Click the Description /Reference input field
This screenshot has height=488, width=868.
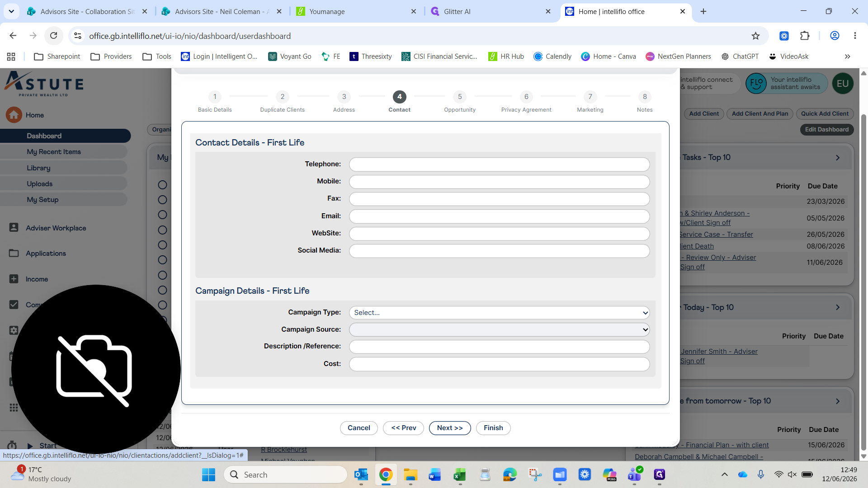(499, 347)
